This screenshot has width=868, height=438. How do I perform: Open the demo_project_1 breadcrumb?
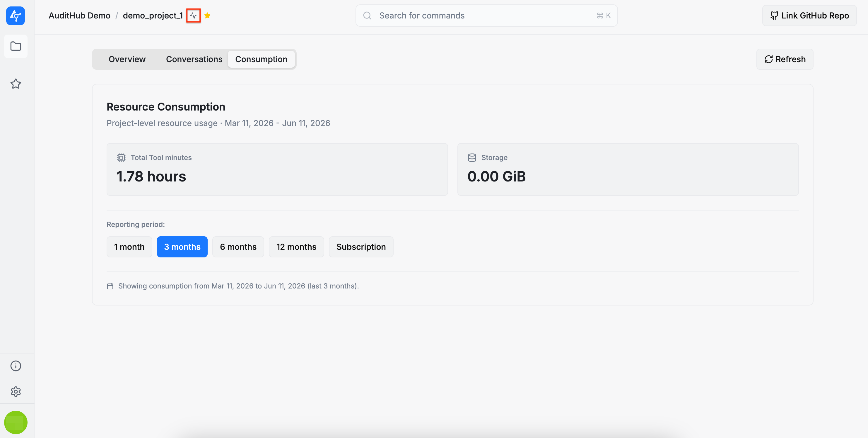(153, 16)
